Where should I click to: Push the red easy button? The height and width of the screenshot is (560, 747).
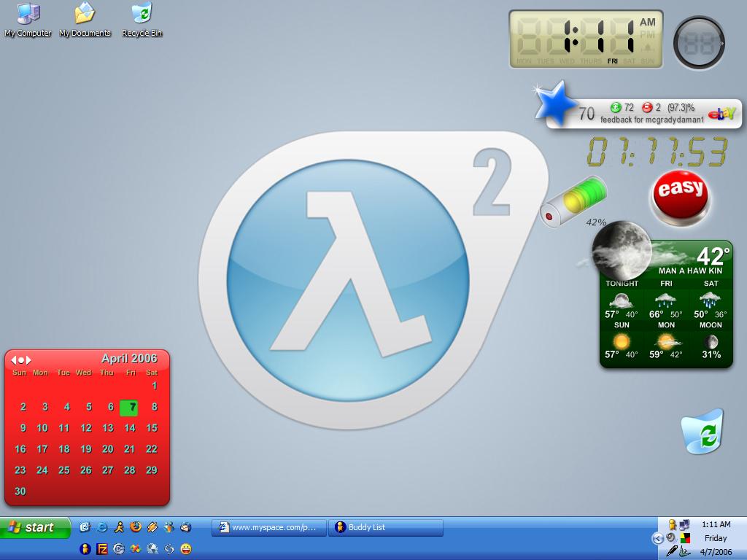(681, 195)
